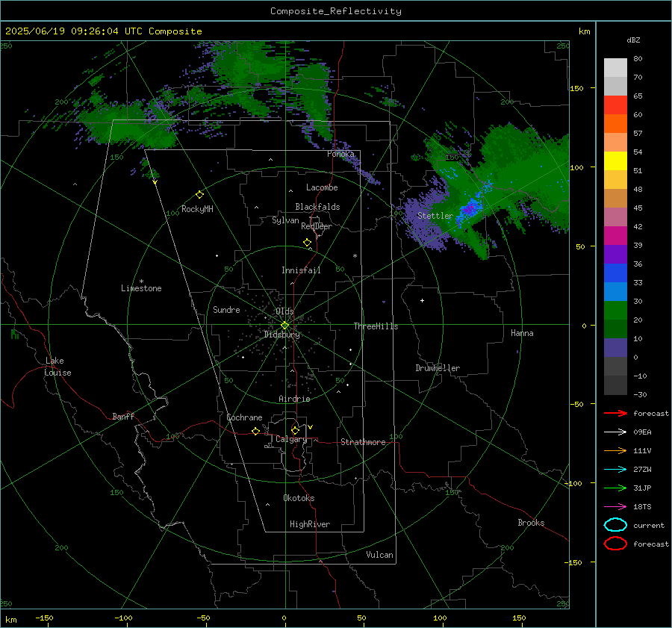The image size is (672, 628).
Task: Select the Ponoka city label
Action: (340, 154)
